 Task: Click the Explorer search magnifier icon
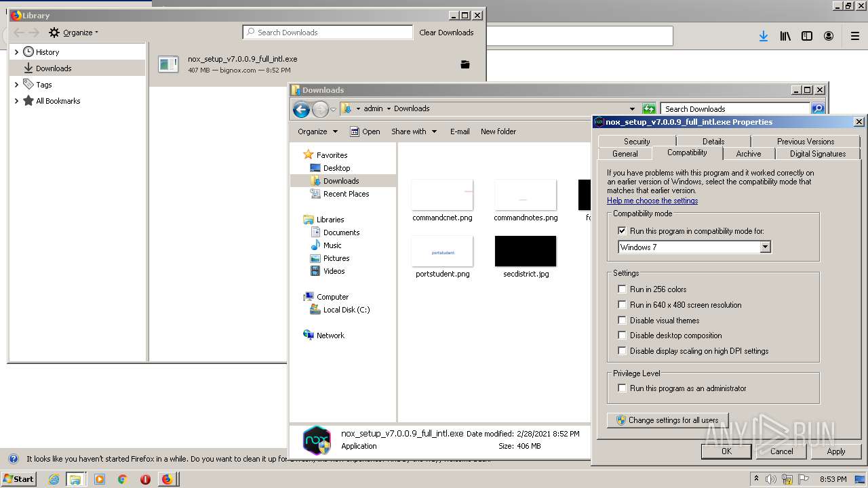pos(818,108)
